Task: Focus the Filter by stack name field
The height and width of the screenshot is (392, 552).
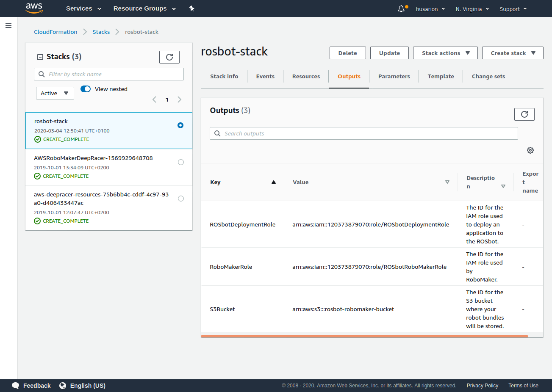Action: (x=109, y=74)
